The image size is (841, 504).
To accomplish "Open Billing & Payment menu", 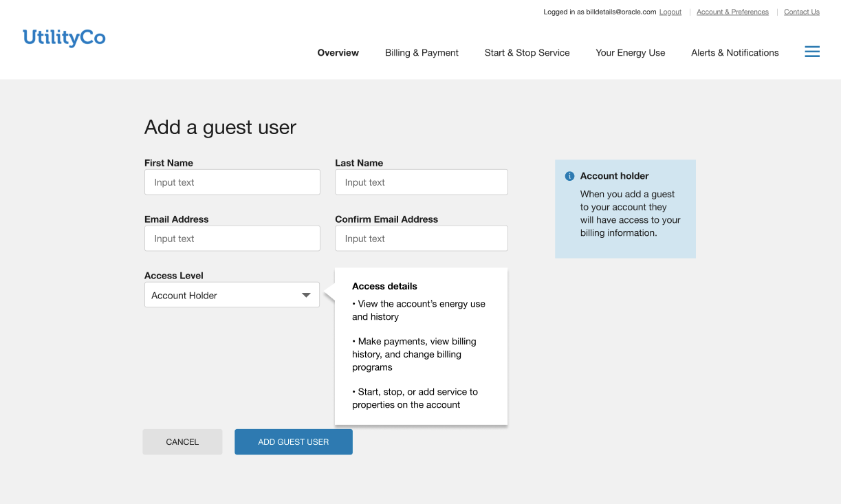I will point(422,53).
